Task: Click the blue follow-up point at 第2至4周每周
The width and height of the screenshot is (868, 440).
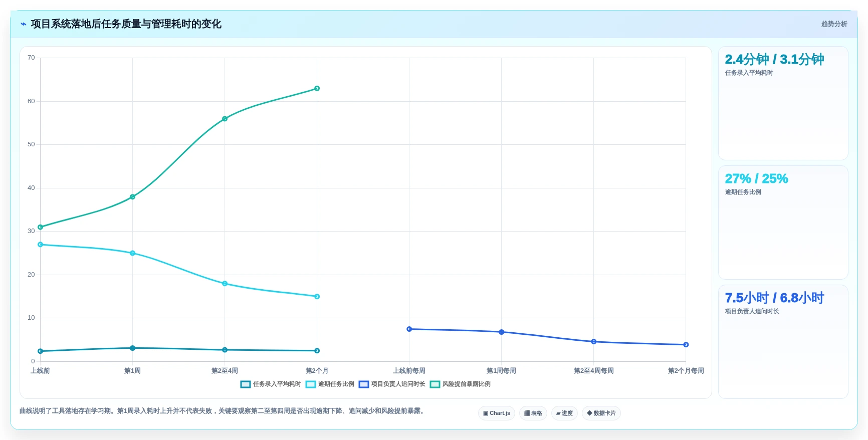Action: point(593,342)
